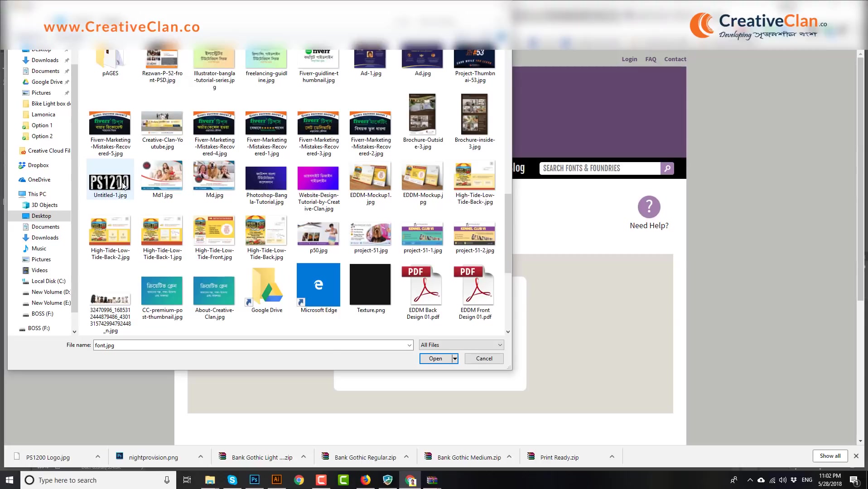Click Show all downloads button

coord(829,456)
